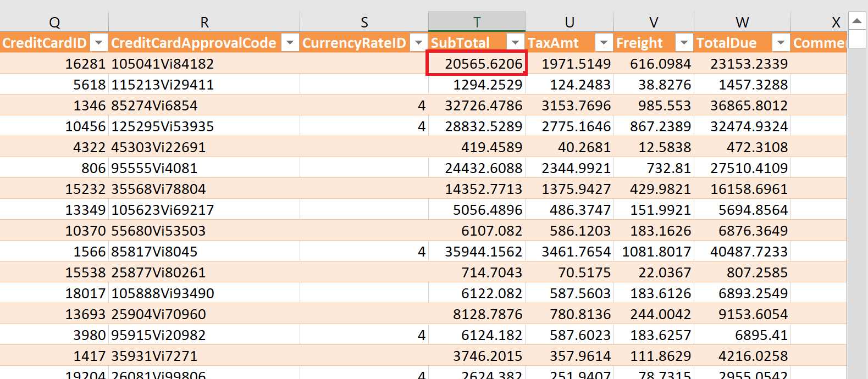Image resolution: width=868 pixels, height=379 pixels.
Task: Click the TotalDue header cell text
Action: tap(726, 43)
